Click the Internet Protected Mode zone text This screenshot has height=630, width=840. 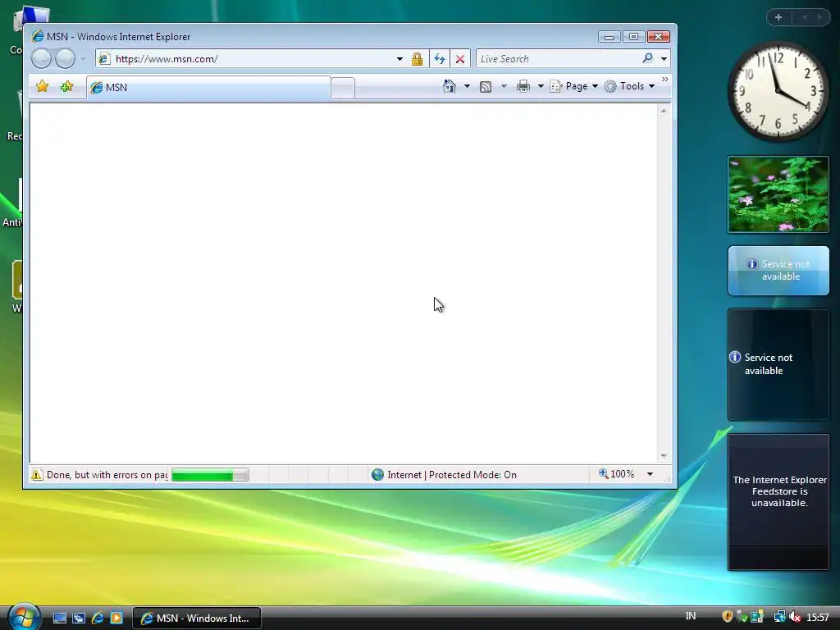click(452, 475)
